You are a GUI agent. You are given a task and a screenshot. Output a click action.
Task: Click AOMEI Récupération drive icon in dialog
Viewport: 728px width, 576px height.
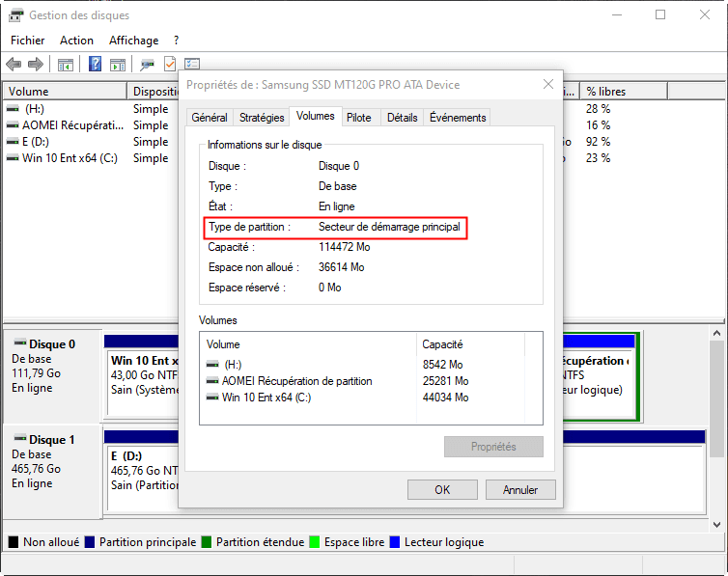click(x=212, y=381)
